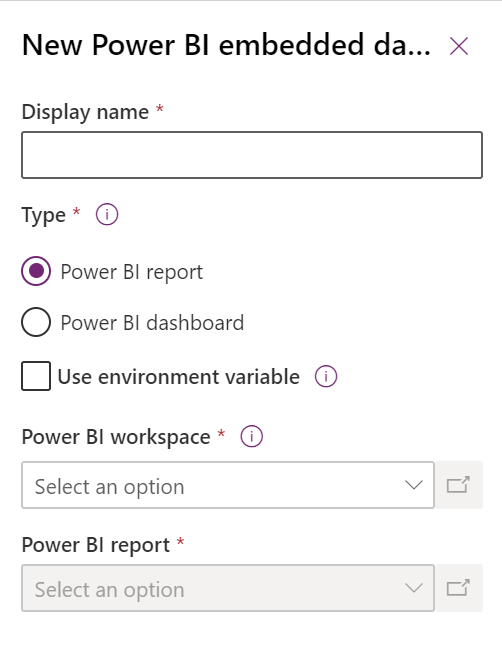Show info tooltip next to Type
The image size is (502, 656).
[107, 215]
